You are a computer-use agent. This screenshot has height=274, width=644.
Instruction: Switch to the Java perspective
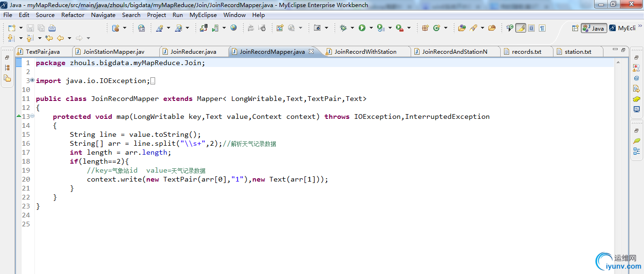594,28
